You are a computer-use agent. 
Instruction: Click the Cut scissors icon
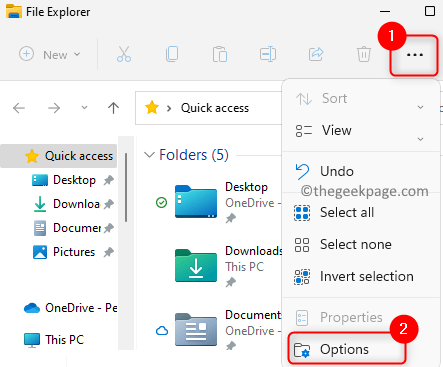[124, 54]
